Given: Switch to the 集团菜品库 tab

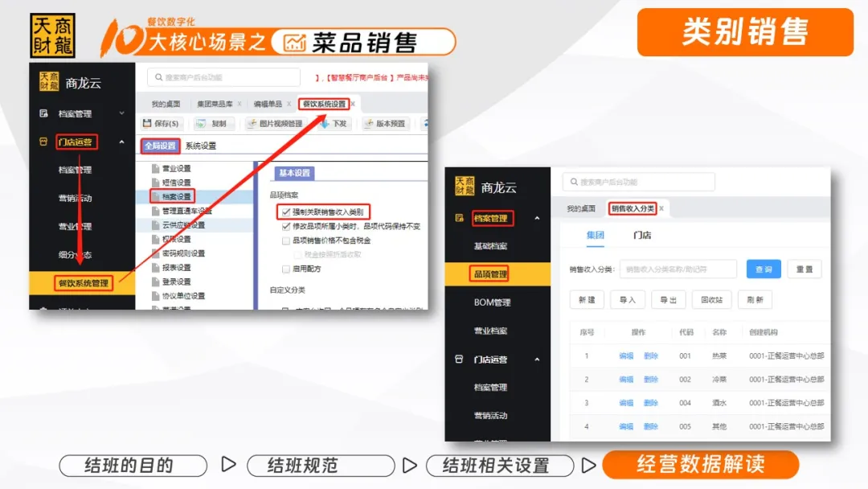Looking at the screenshot, I should point(215,104).
